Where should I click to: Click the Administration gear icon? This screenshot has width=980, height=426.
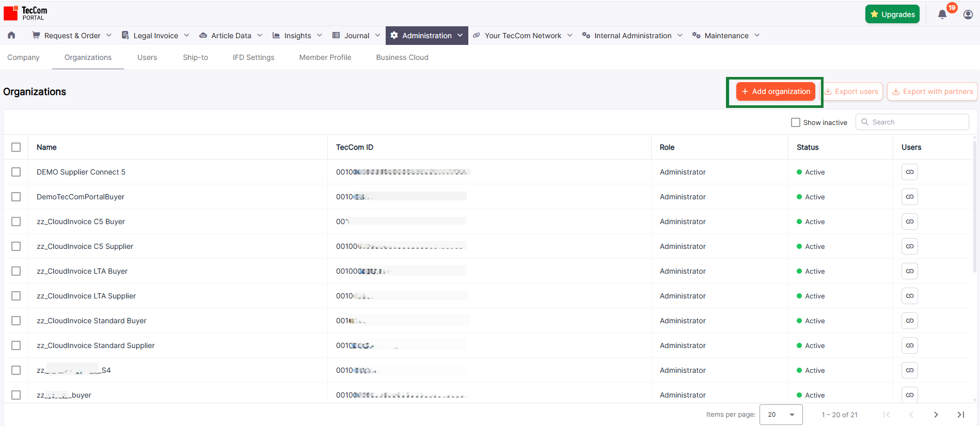point(394,35)
